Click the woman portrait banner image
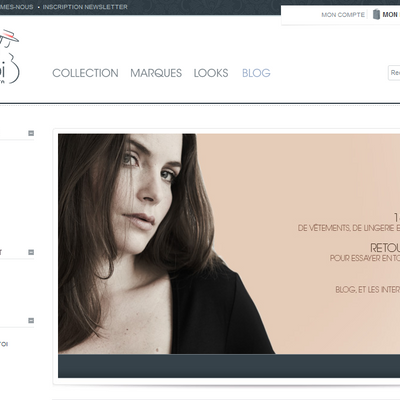 (229, 244)
